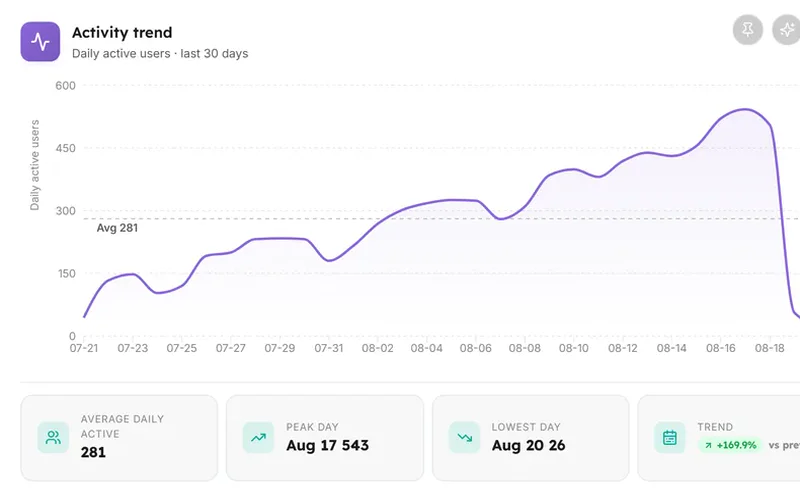Click the LOWEST DAY card label
This screenshot has width=800, height=500.
526,427
